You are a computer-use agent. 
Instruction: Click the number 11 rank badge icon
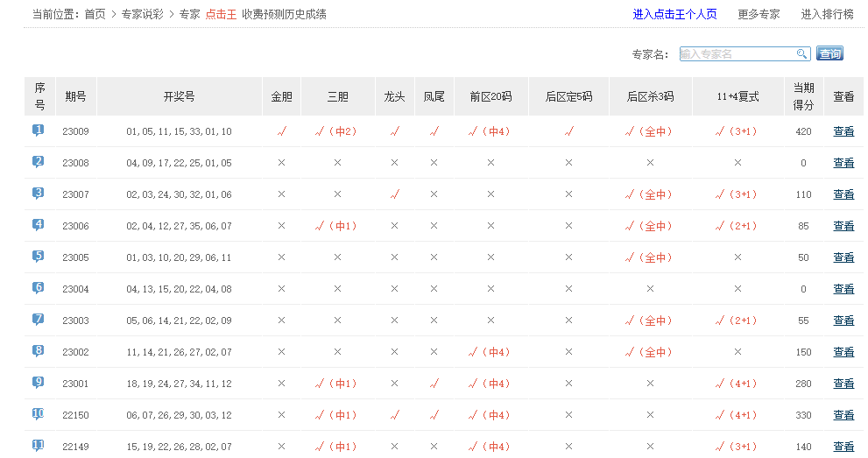click(x=39, y=446)
